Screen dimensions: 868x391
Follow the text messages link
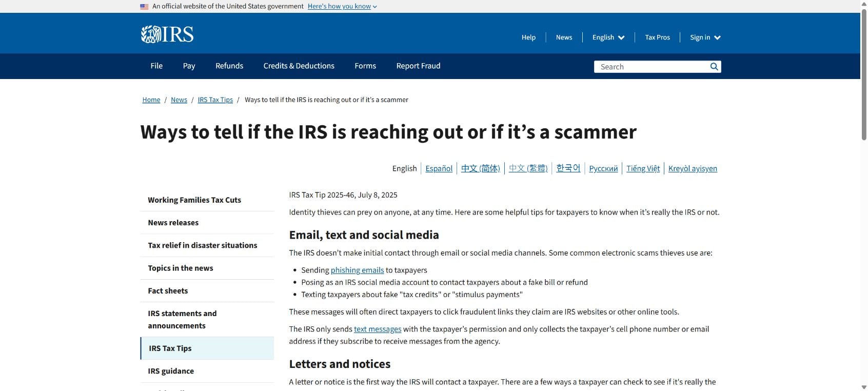(378, 329)
